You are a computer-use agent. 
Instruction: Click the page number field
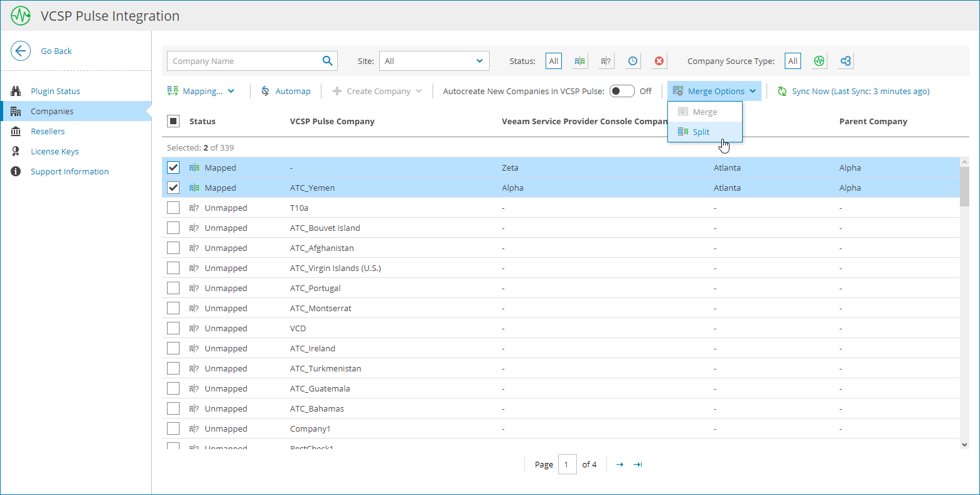567,464
